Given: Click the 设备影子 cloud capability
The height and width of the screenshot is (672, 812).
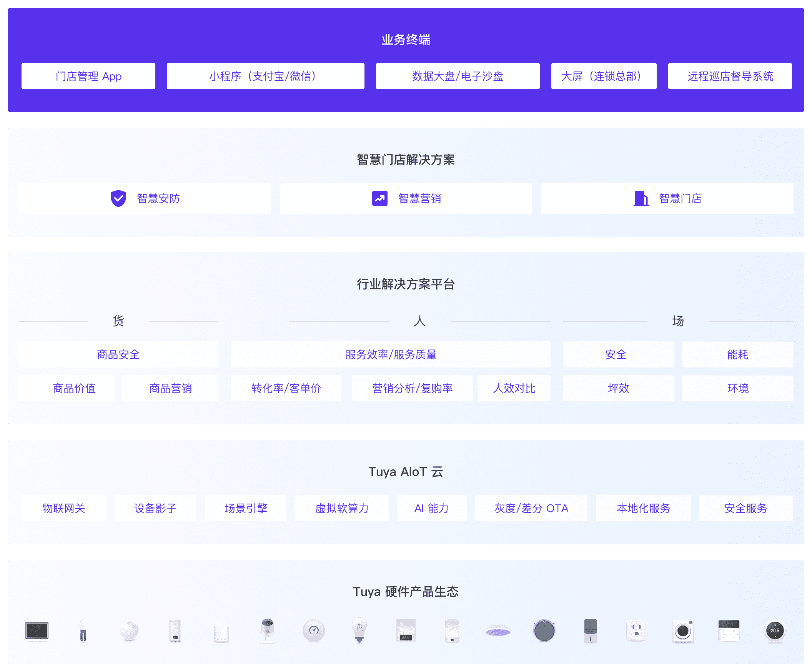Looking at the screenshot, I should coord(155,508).
